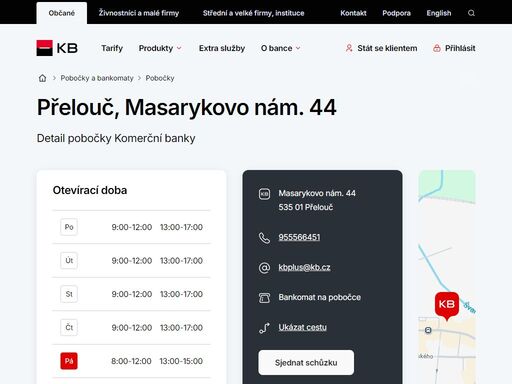The height and width of the screenshot is (384, 512).
Task: Open the Kontakt link
Action: [353, 13]
